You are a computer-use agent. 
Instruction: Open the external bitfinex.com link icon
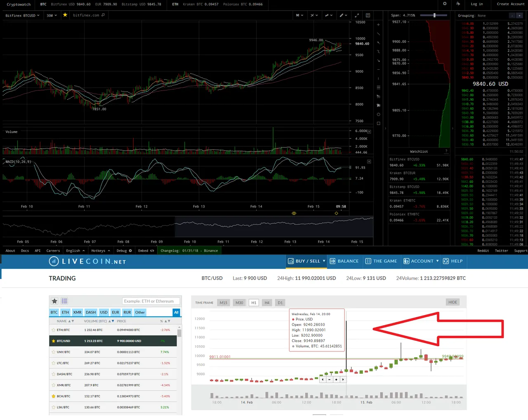point(103,15)
